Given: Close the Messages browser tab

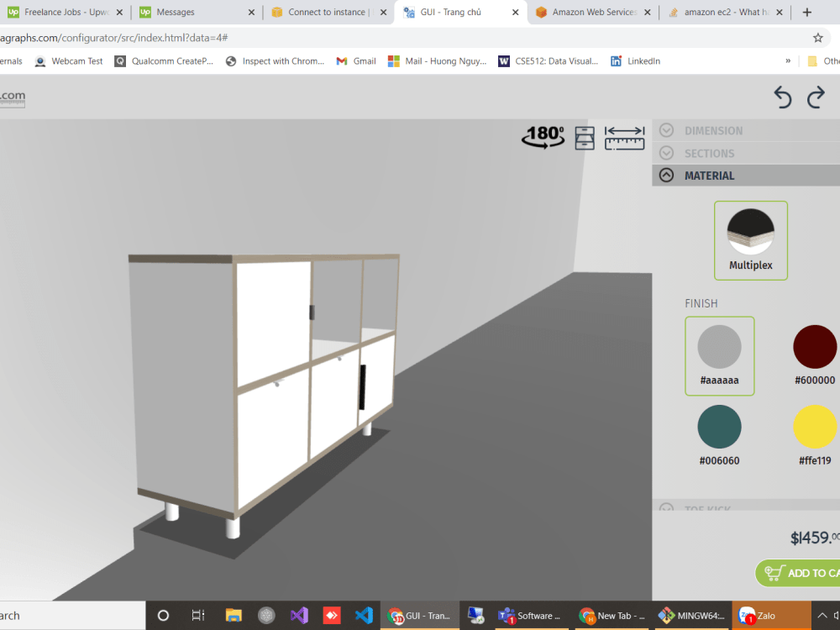Looking at the screenshot, I should [251, 12].
